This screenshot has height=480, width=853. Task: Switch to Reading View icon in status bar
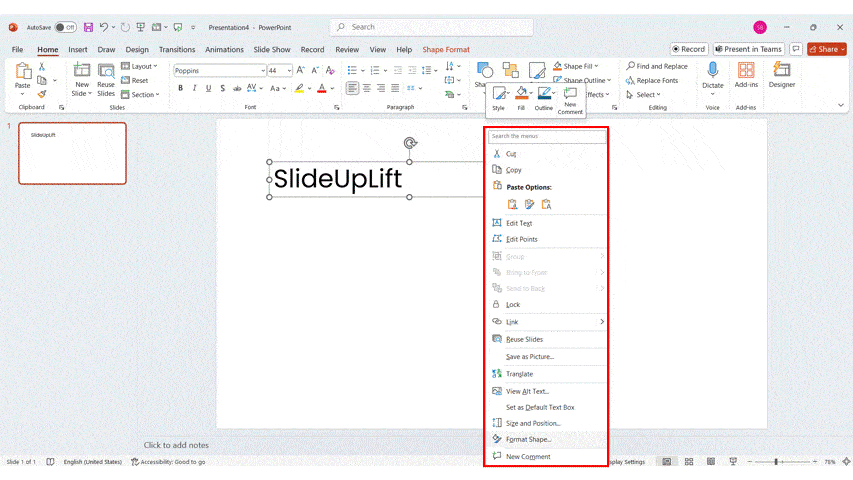[x=710, y=461]
